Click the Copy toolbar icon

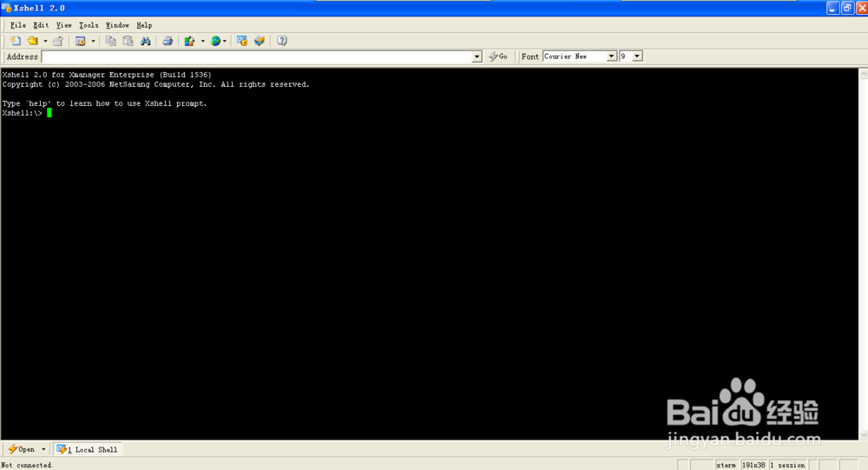tap(111, 41)
